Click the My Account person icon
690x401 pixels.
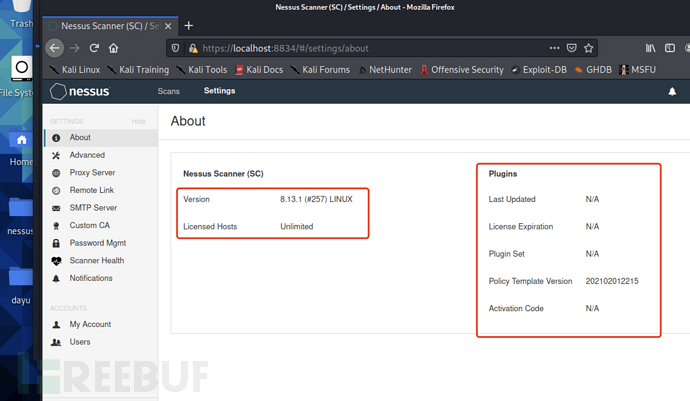click(56, 325)
